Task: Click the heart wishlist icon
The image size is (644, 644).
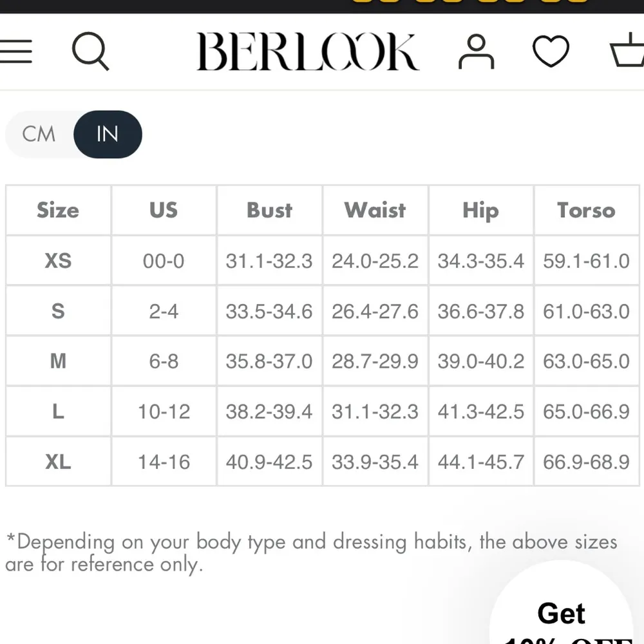Action: click(551, 52)
